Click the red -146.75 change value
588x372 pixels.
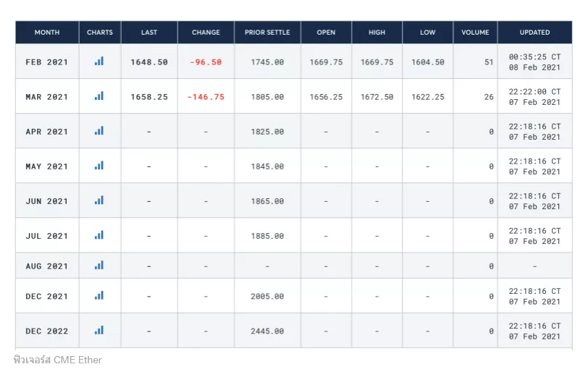(x=206, y=97)
